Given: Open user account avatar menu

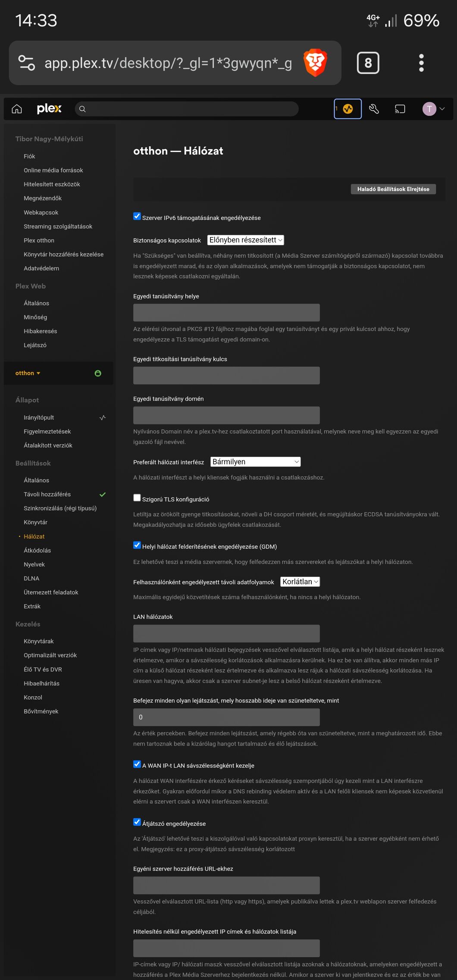Looking at the screenshot, I should pos(433,109).
